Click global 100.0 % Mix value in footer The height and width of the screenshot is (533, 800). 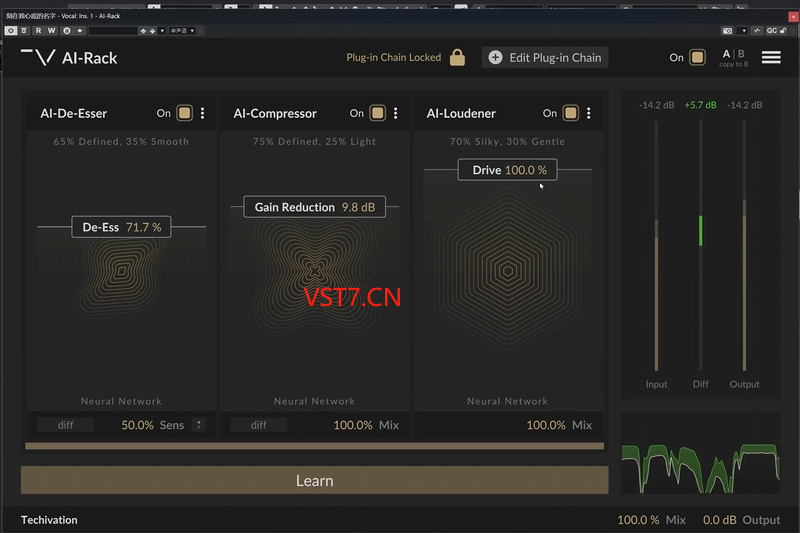coord(638,520)
